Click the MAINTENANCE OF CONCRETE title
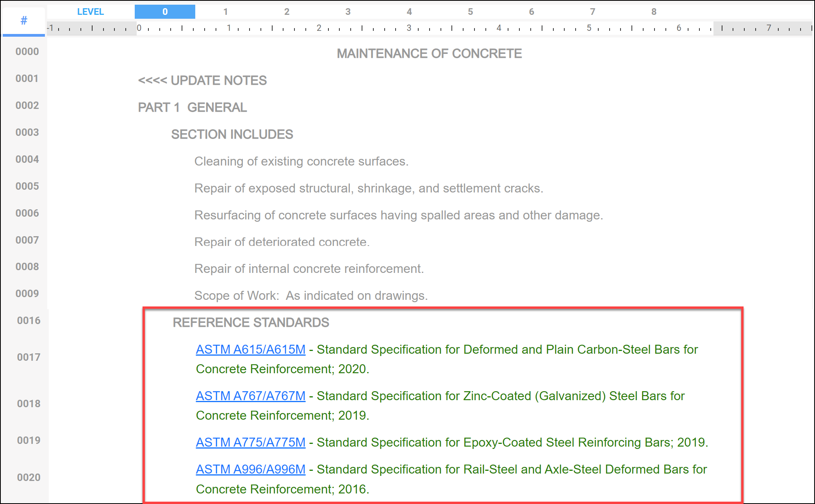 click(429, 53)
